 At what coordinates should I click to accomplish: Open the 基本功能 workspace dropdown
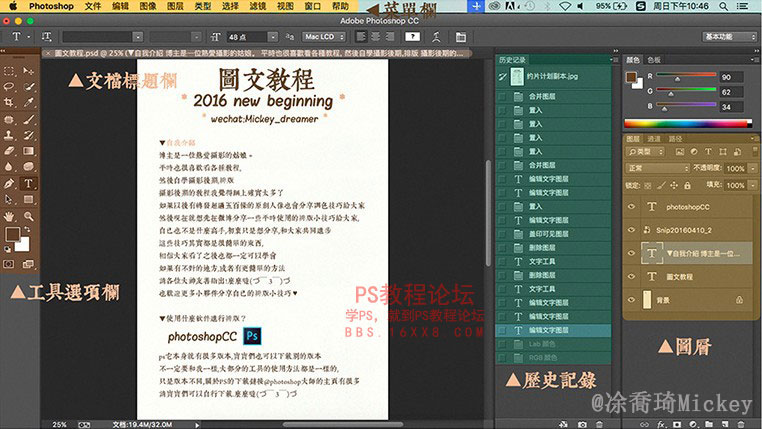(x=729, y=37)
